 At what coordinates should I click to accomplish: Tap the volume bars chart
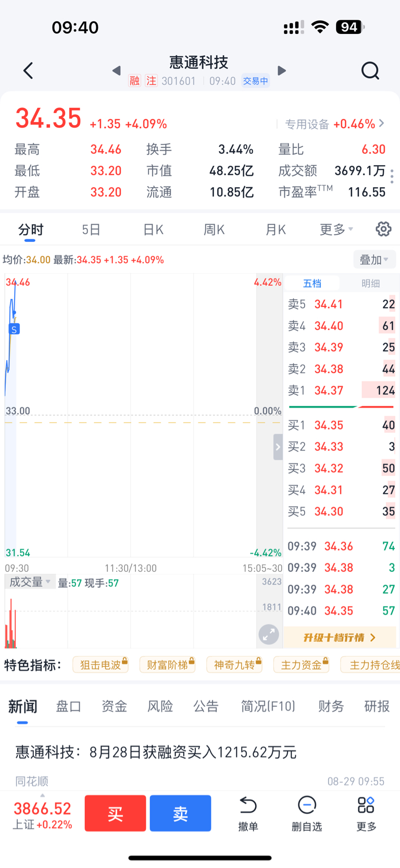tap(143, 612)
